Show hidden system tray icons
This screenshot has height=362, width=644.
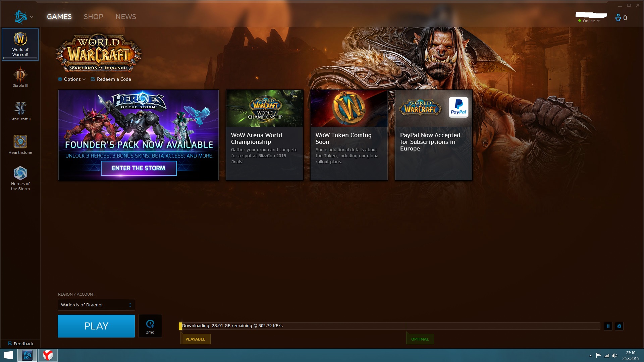[590, 356]
